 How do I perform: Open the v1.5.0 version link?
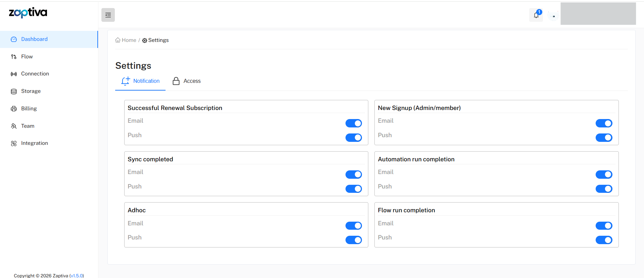click(77, 276)
